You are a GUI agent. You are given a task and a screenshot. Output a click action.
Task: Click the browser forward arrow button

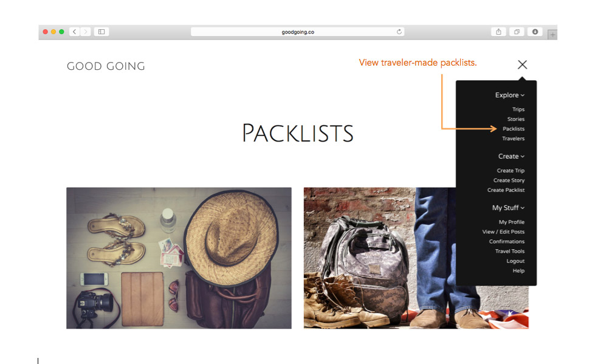86,32
